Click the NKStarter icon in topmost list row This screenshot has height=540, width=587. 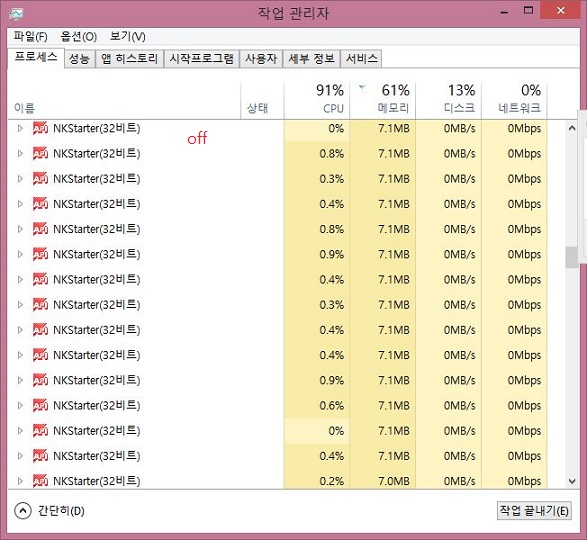coord(40,128)
